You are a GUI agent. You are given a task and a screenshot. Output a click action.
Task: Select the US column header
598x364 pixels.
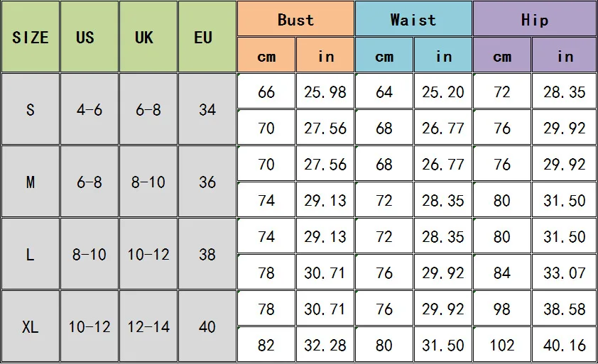point(89,37)
